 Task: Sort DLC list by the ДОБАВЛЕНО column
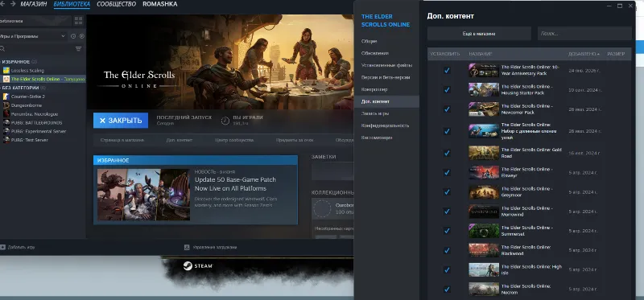[x=583, y=54]
